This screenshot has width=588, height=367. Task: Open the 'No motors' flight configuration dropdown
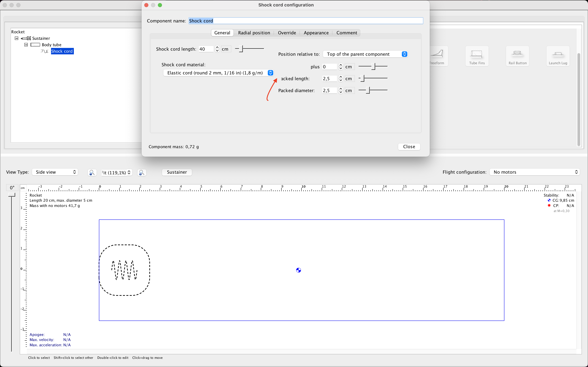534,172
